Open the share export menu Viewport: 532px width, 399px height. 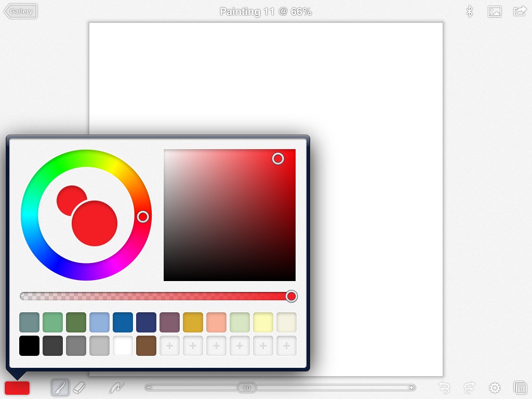tap(520, 11)
